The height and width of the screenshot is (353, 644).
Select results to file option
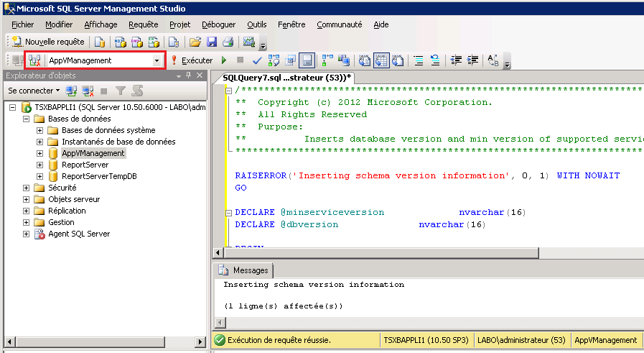tap(398, 60)
